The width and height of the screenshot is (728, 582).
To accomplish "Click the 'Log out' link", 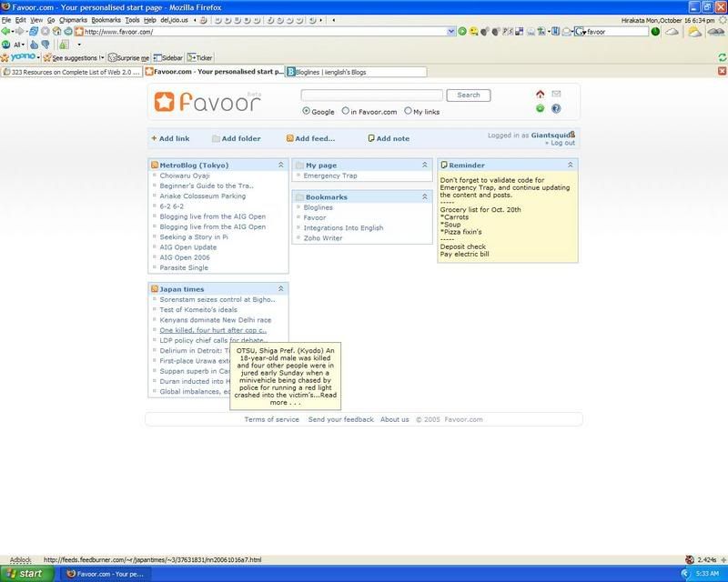I will (x=562, y=143).
